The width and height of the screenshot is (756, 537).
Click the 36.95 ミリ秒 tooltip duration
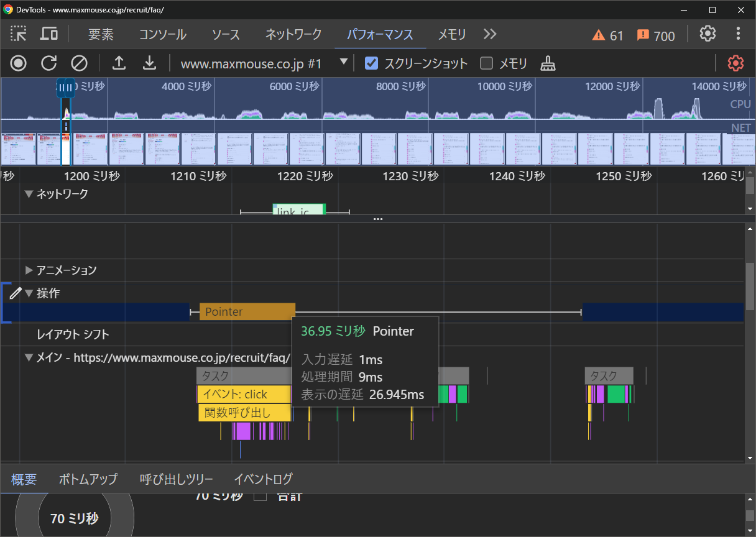(x=333, y=331)
